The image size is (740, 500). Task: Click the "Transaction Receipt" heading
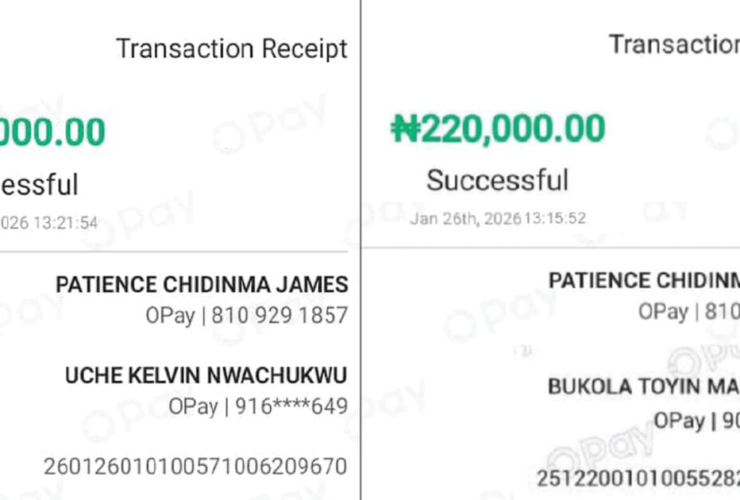tap(231, 48)
